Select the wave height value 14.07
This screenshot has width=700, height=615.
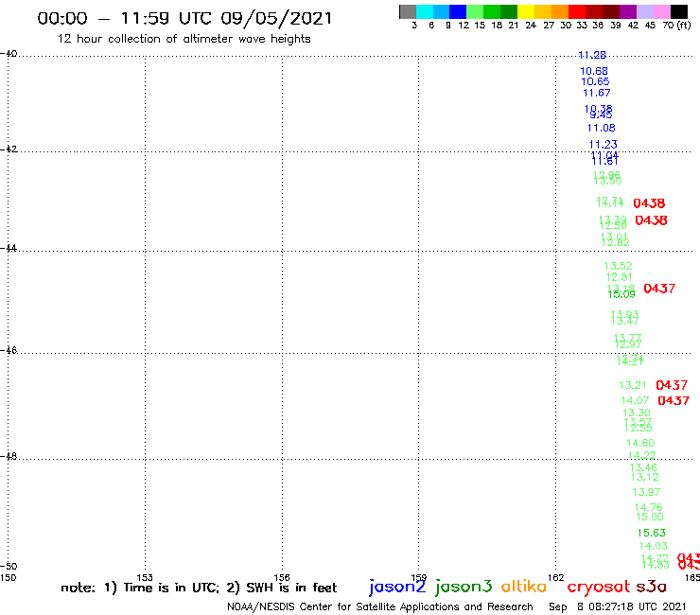[635, 400]
